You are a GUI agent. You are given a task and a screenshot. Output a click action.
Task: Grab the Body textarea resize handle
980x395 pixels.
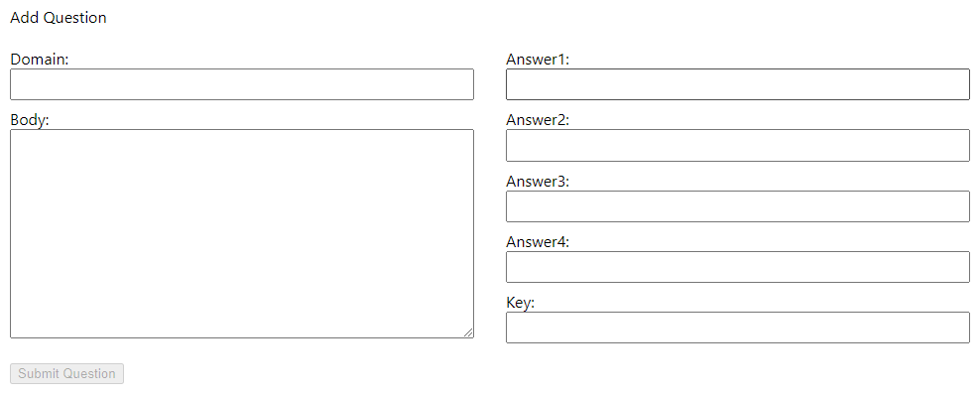pos(468,332)
